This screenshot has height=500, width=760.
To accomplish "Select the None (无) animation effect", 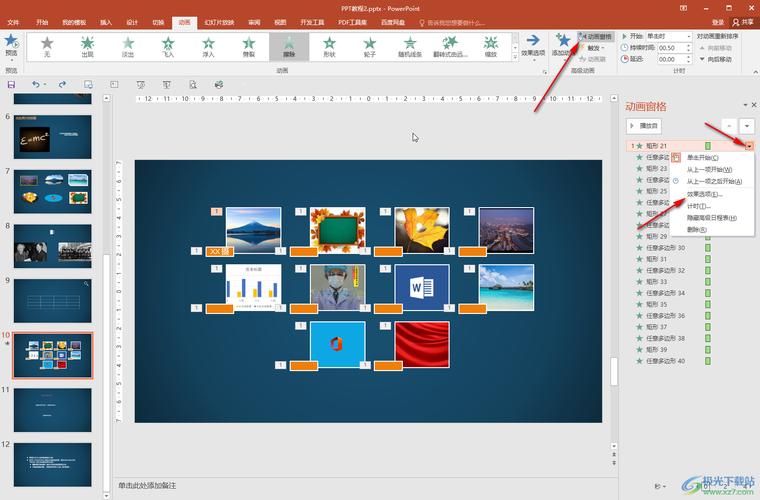I will coord(47,47).
